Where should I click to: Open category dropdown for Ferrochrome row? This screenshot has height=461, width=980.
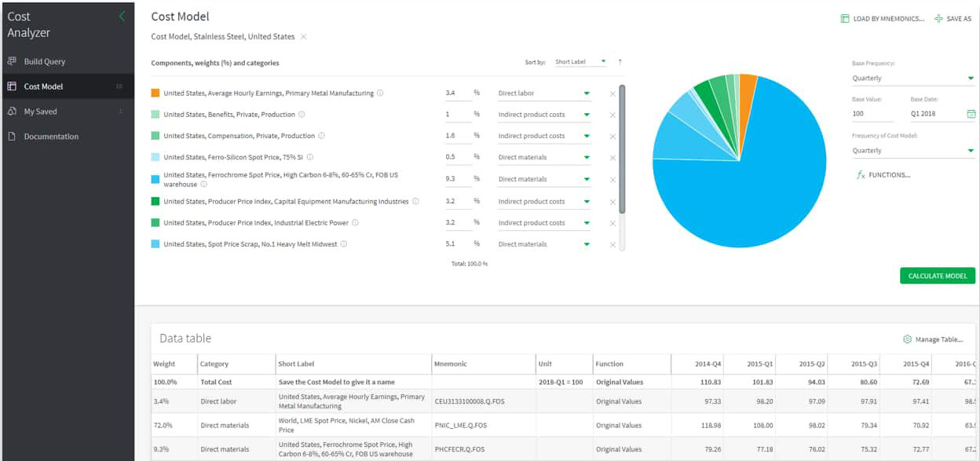(x=544, y=179)
